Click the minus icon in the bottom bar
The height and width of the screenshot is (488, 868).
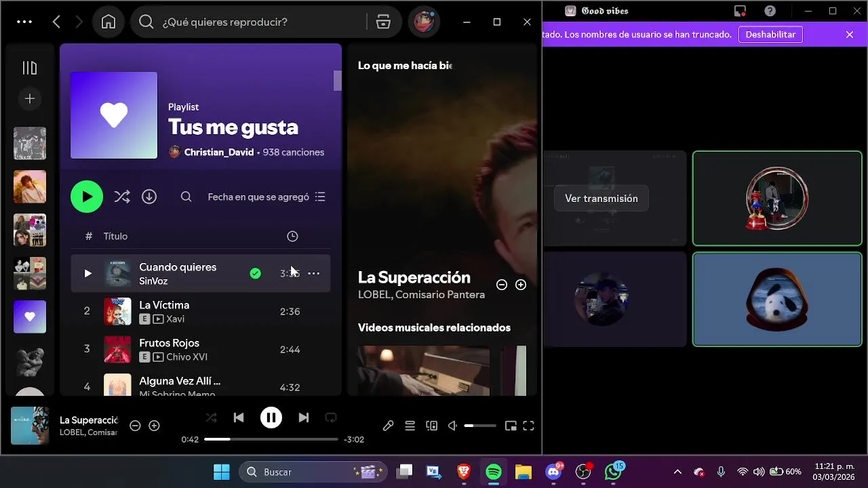pos(135,426)
